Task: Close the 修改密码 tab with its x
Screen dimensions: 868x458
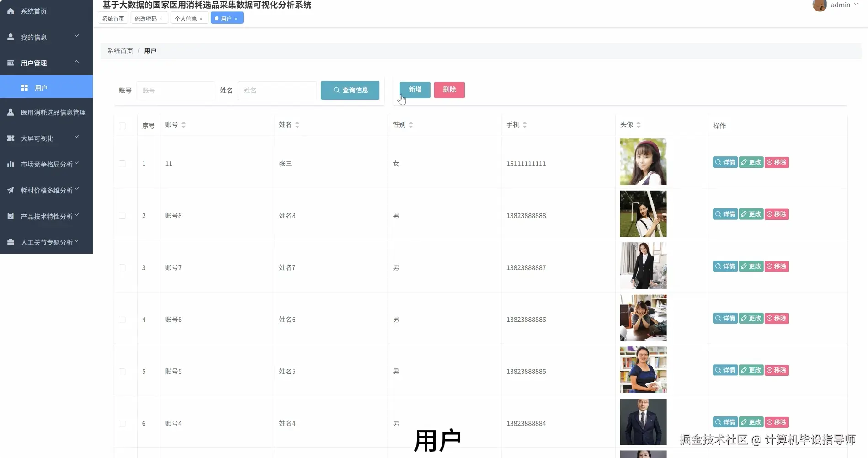Action: coord(161,19)
